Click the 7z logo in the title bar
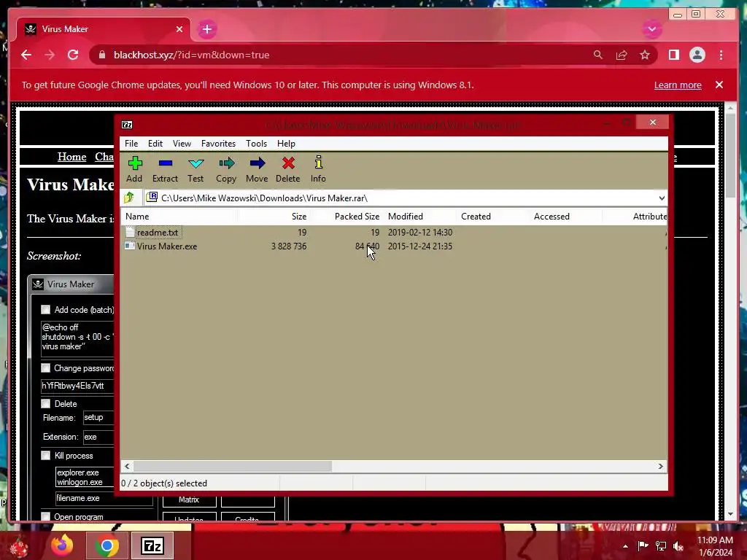747x560 pixels. pos(127,125)
